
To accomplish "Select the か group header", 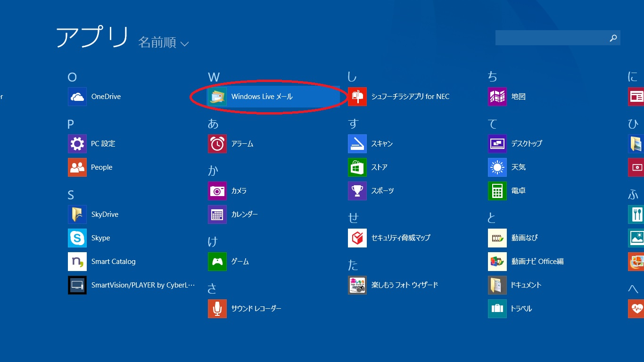I will click(x=213, y=171).
